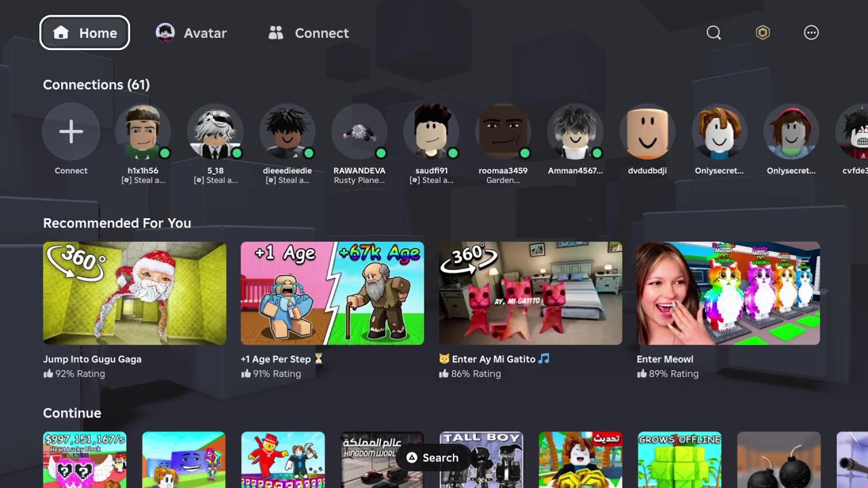This screenshot has height=488, width=868.
Task: Select dvdudbdji's avatar
Action: (647, 131)
